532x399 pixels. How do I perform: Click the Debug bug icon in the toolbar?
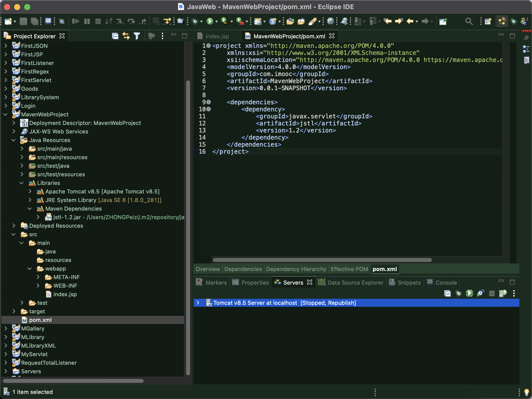(x=195, y=21)
